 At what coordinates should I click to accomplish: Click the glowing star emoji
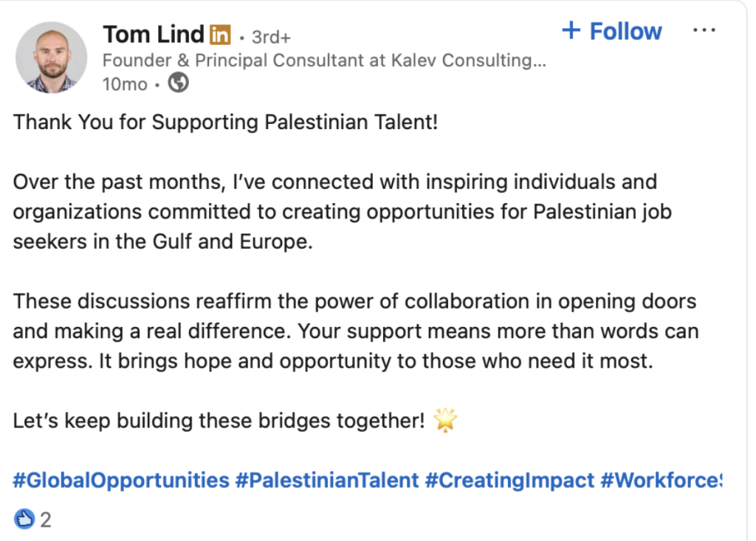[445, 421]
